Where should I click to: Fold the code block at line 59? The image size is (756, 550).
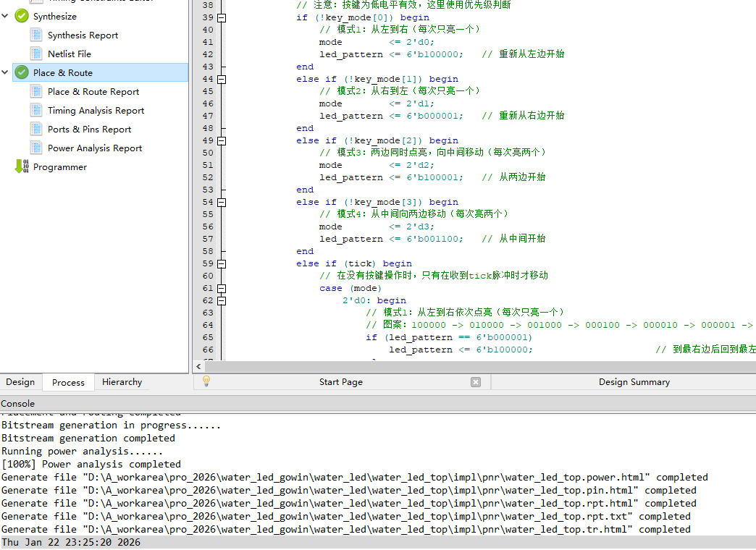point(222,263)
